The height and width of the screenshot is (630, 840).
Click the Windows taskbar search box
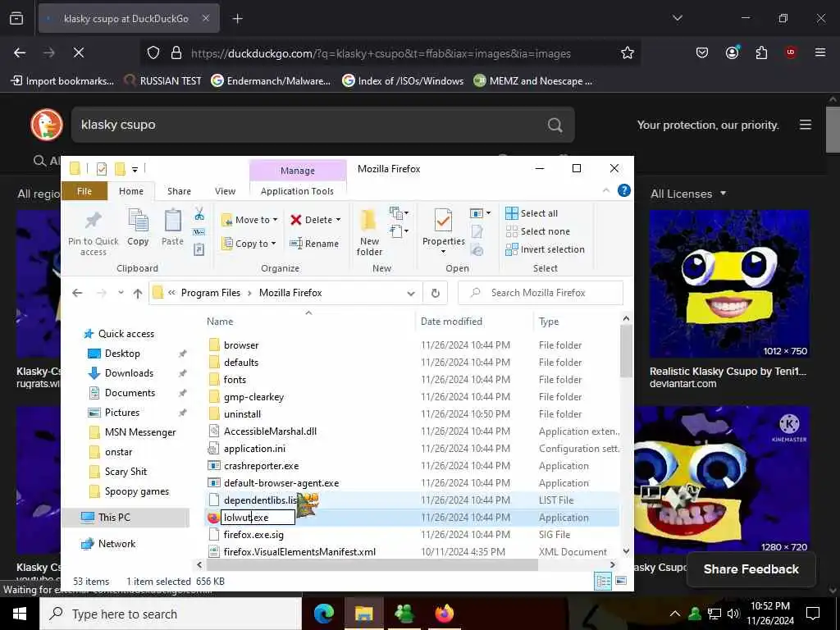coord(171,614)
